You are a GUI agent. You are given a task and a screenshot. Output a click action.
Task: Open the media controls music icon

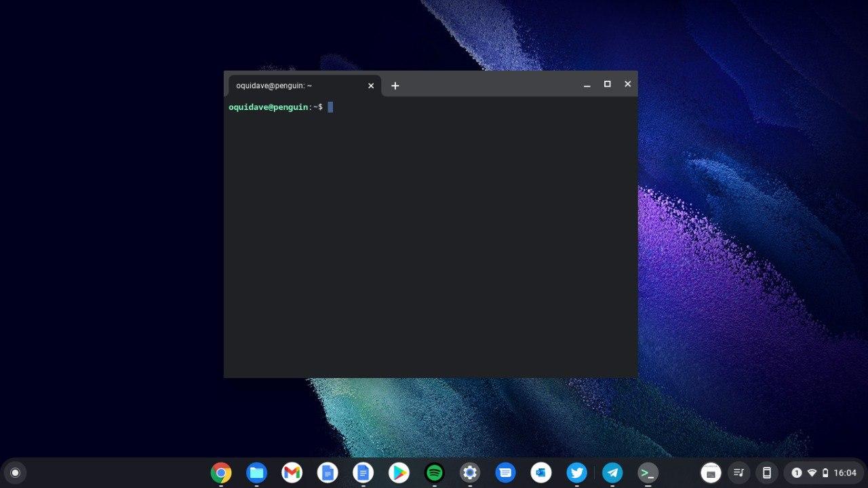(738, 473)
